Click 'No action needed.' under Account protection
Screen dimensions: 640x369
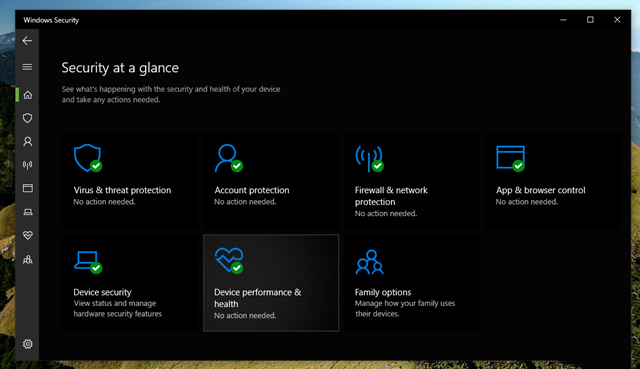245,202
